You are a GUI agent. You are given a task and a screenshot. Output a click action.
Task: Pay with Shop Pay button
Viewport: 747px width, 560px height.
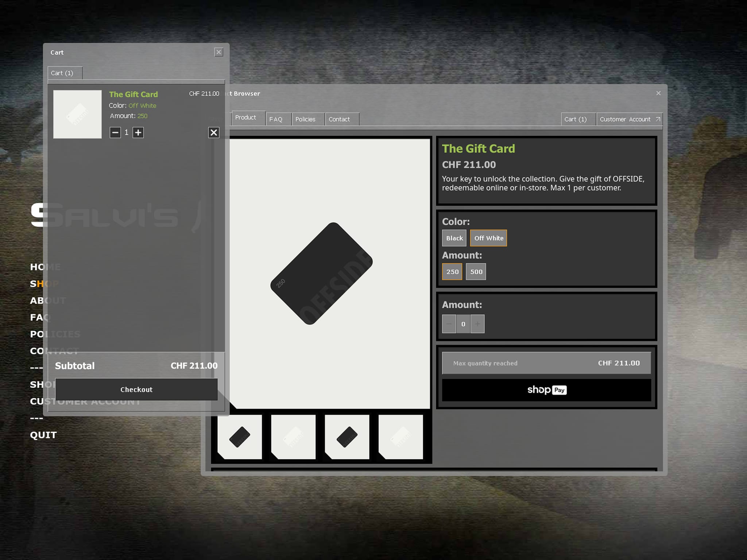[x=546, y=390]
